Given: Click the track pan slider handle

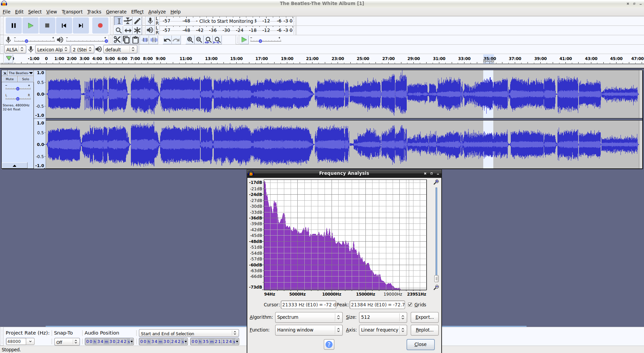Looking at the screenshot, I should 18,98.
